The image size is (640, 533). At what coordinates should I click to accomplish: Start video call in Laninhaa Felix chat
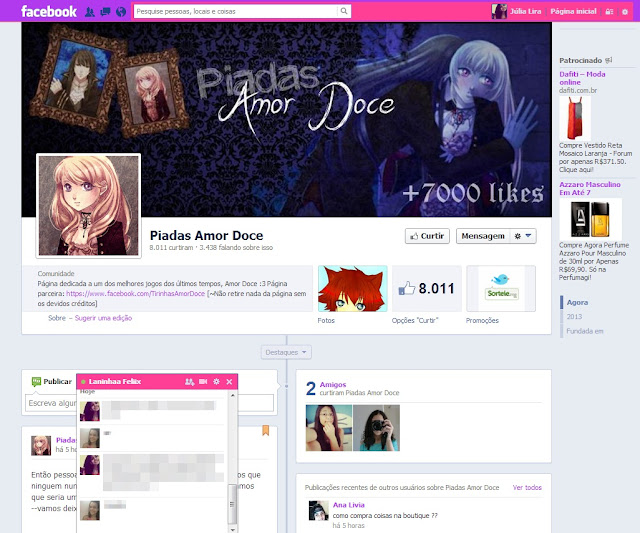pos(203,382)
